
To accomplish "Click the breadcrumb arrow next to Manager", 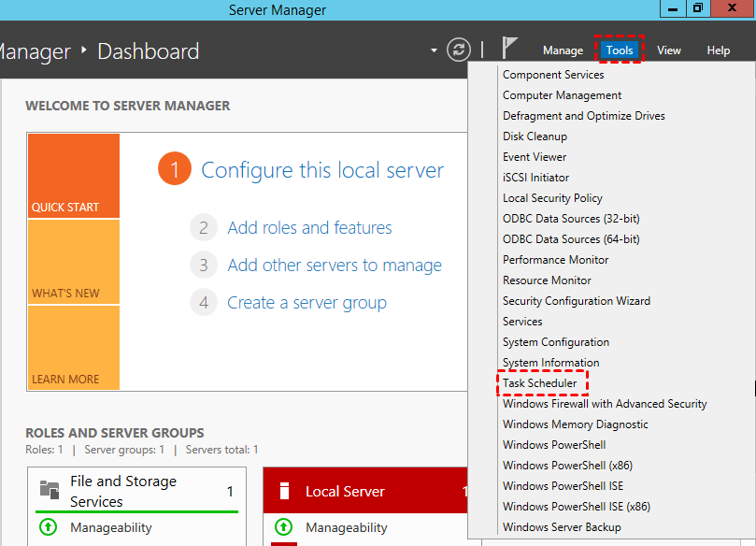I will click(83, 51).
